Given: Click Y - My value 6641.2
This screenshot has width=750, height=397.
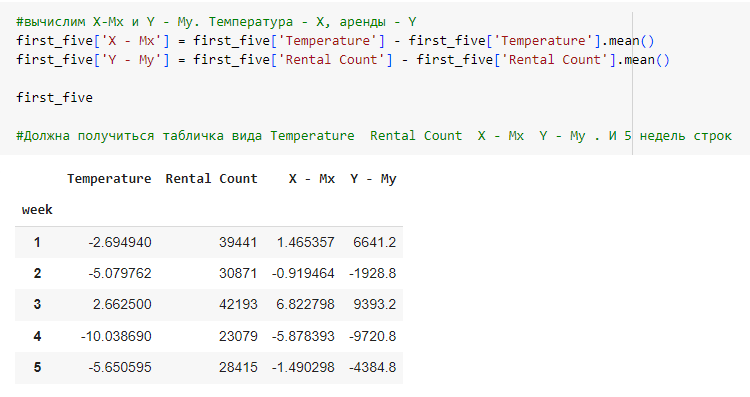Looking at the screenshot, I should [375, 243].
